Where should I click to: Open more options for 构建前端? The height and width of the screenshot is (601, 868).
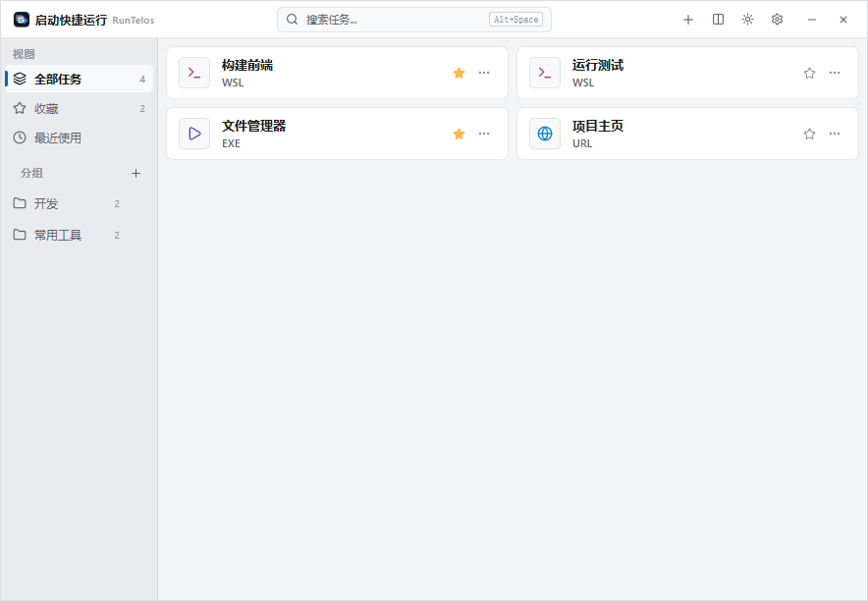(x=484, y=73)
